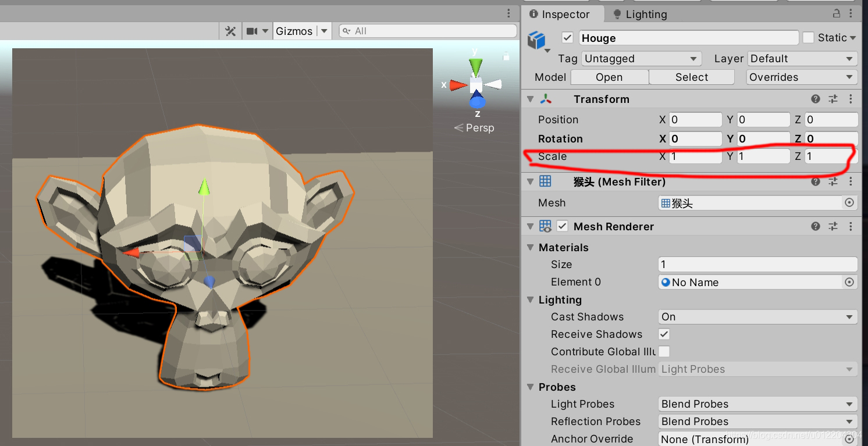
Task: Open the scene view three-dot options menu
Action: [x=508, y=14]
